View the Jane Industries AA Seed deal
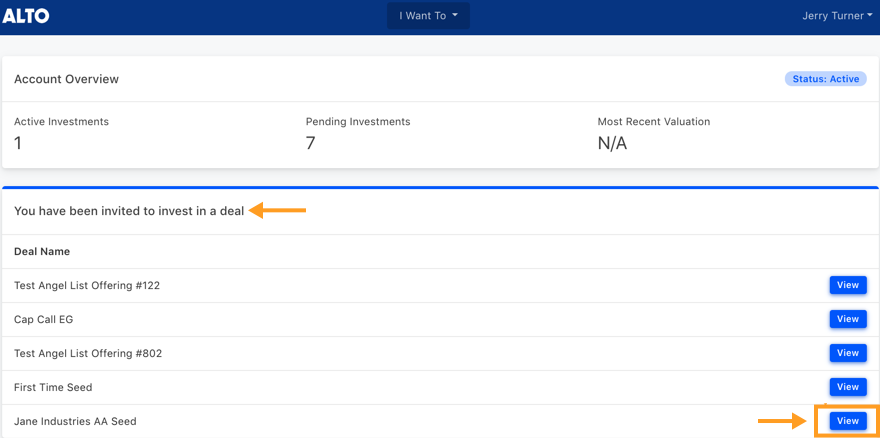 click(x=848, y=421)
